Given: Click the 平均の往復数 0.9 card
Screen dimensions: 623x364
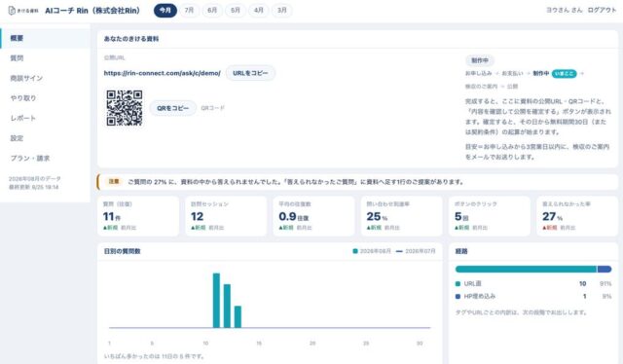Looking at the screenshot, I should click(313, 216).
